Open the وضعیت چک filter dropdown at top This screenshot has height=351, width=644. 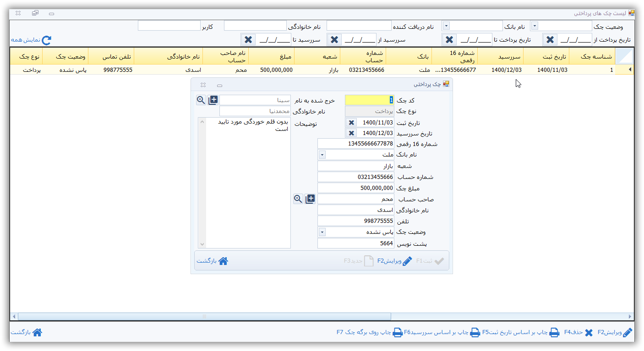click(x=535, y=26)
